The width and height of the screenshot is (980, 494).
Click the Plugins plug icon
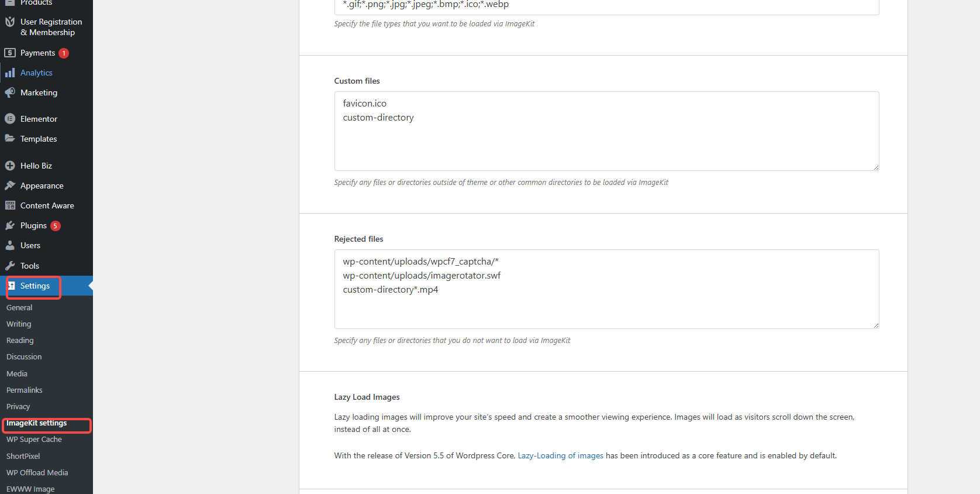[10, 225]
